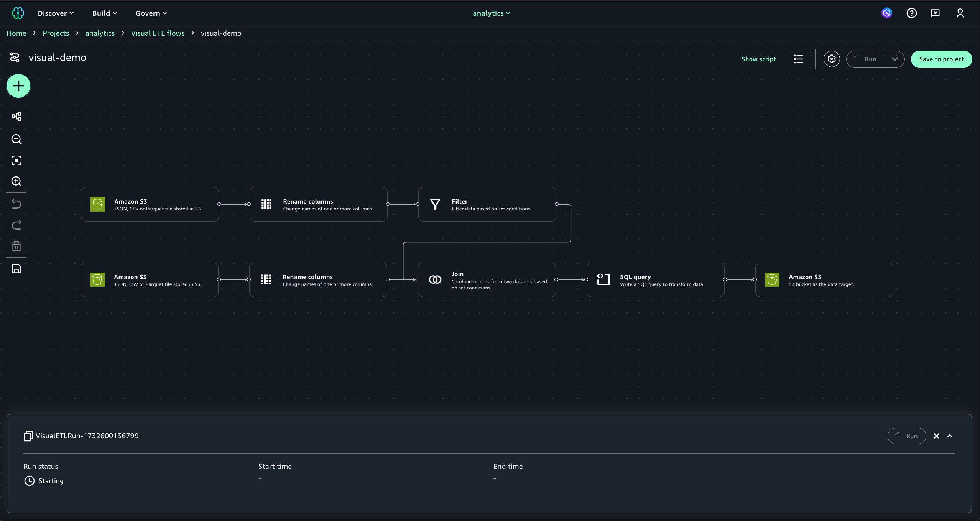Fit the flow to view
The image size is (980, 521).
coord(16,160)
